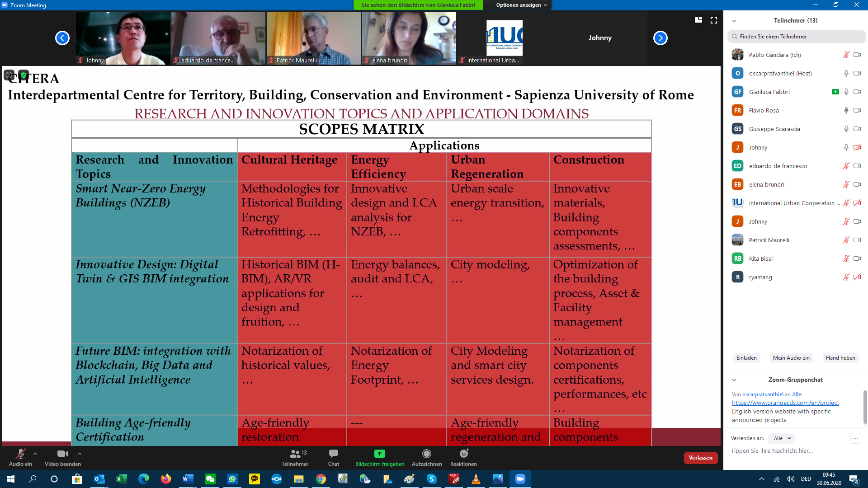868x488 pixels.
Task: Click the participant search field
Action: pyautogui.click(x=797, y=37)
